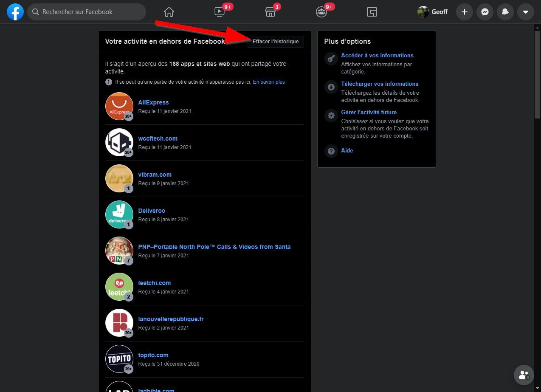Image resolution: width=541 pixels, height=392 pixels.
Task: Open the Watch videos icon
Action: [x=220, y=12]
